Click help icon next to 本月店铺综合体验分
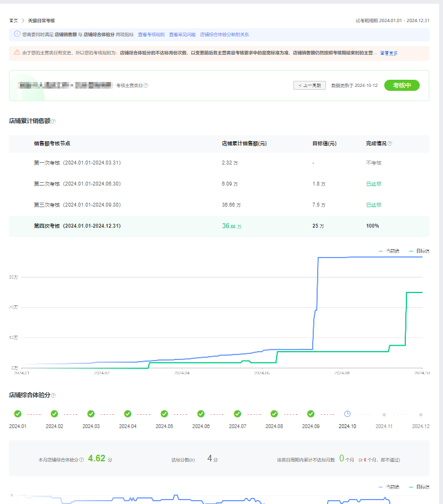The width and height of the screenshot is (443, 504). (82, 460)
